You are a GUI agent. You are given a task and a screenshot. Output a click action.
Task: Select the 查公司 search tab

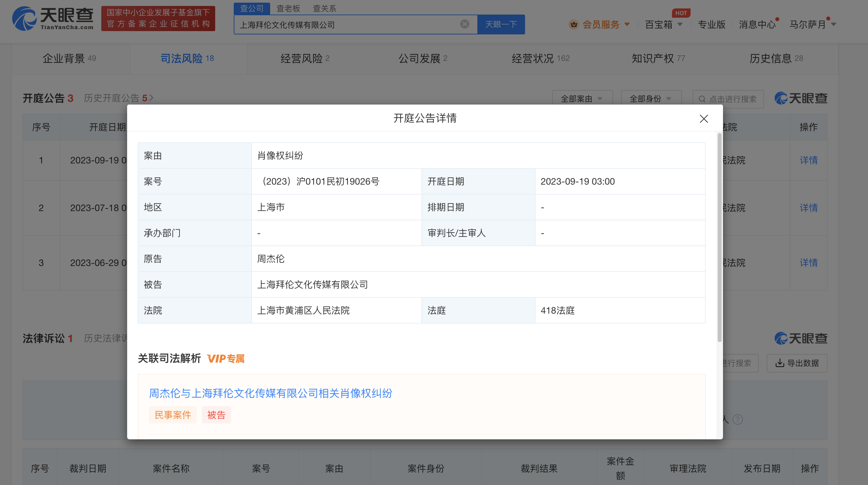tap(252, 8)
